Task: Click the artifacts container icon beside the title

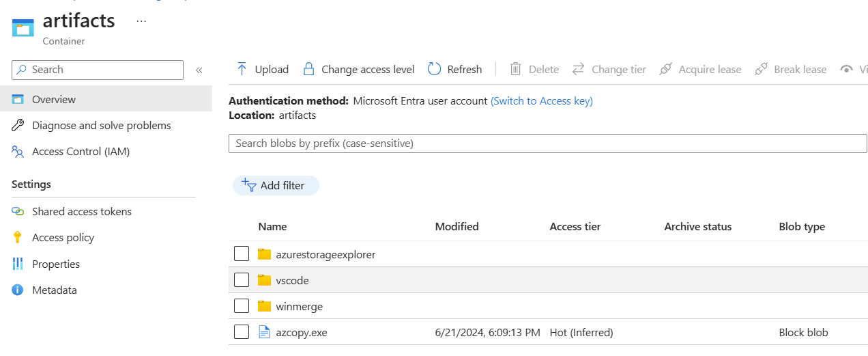Action: pyautogui.click(x=23, y=28)
